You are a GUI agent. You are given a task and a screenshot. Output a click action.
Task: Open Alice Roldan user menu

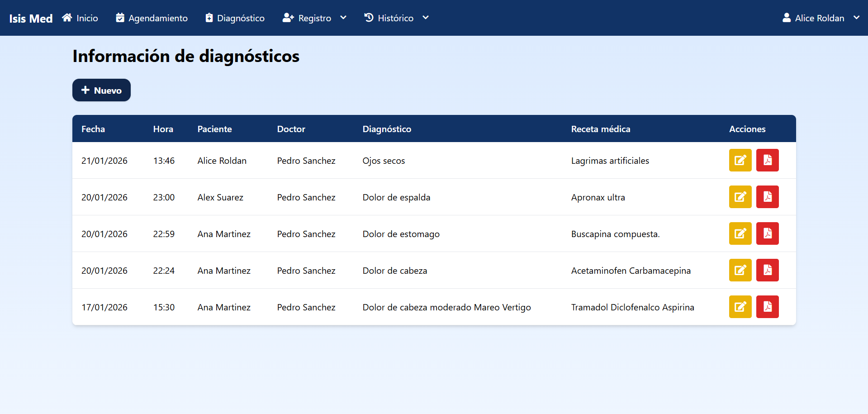pyautogui.click(x=821, y=18)
